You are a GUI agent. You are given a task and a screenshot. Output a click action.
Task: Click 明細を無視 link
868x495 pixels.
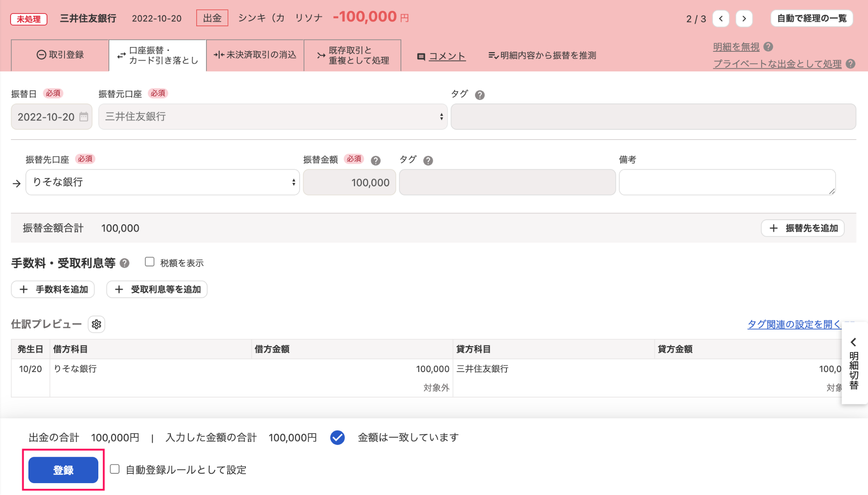point(736,47)
